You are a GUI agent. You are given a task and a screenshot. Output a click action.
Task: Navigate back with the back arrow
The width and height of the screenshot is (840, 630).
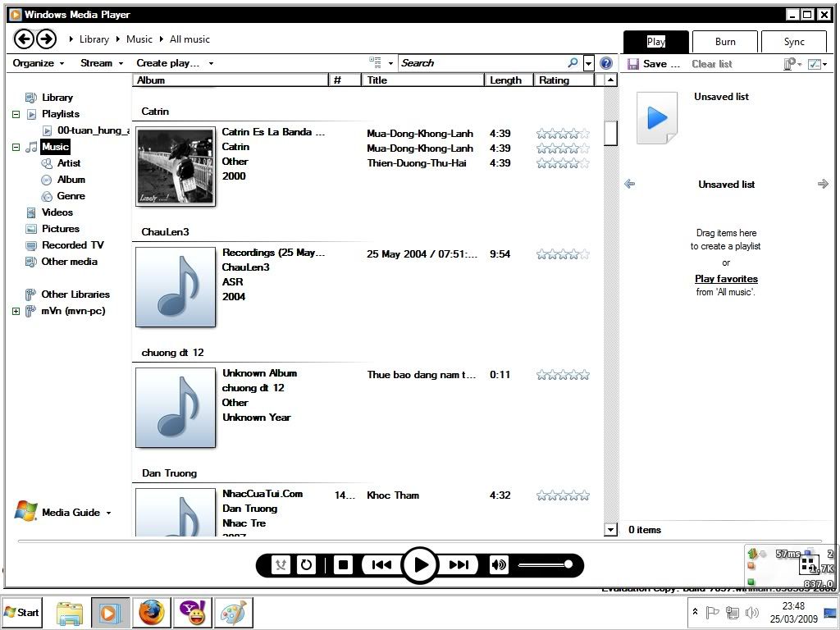pyautogui.click(x=25, y=39)
